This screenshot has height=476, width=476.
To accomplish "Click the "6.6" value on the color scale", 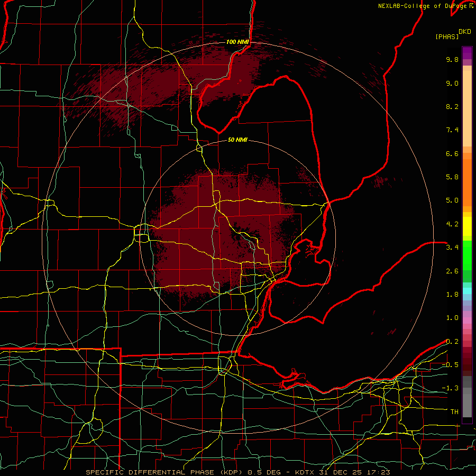I will 452,153.
